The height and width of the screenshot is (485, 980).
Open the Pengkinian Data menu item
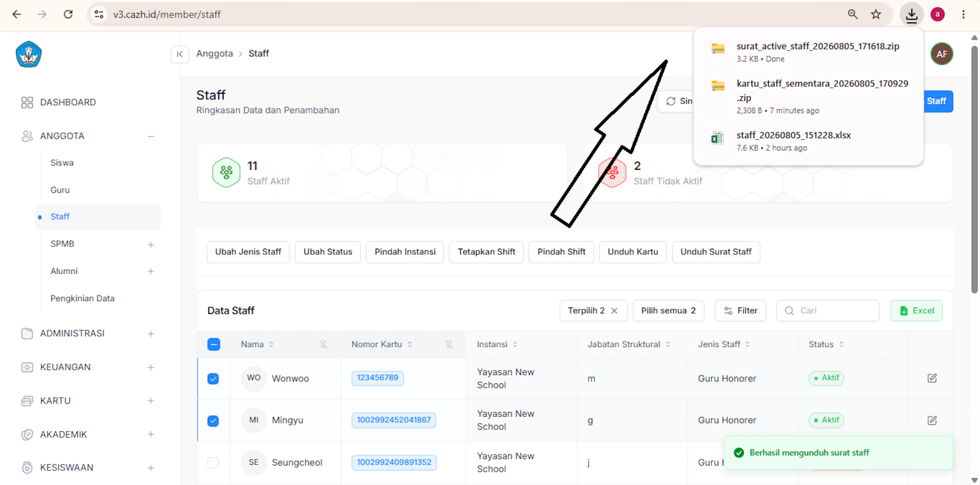click(x=82, y=298)
